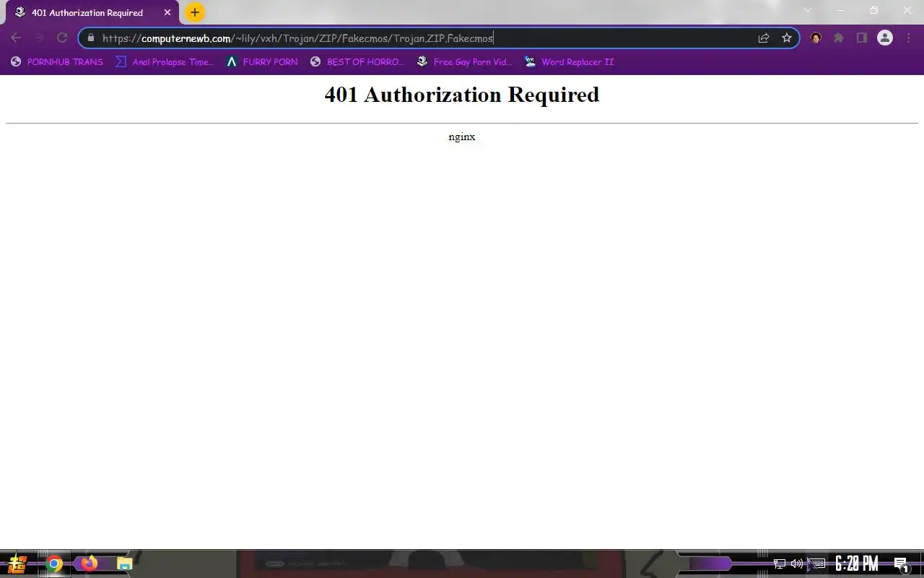The height and width of the screenshot is (578, 924).
Task: Restore down the Chrome window
Action: tap(874, 10)
